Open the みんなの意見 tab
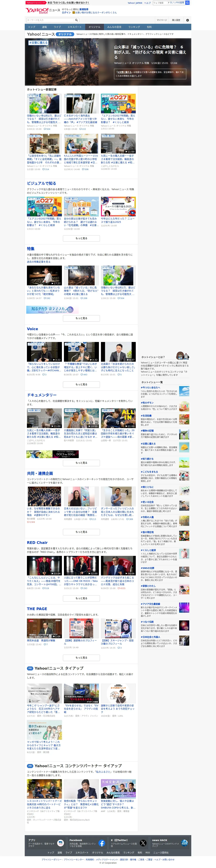The height and width of the screenshot is (868, 216). click(x=114, y=27)
